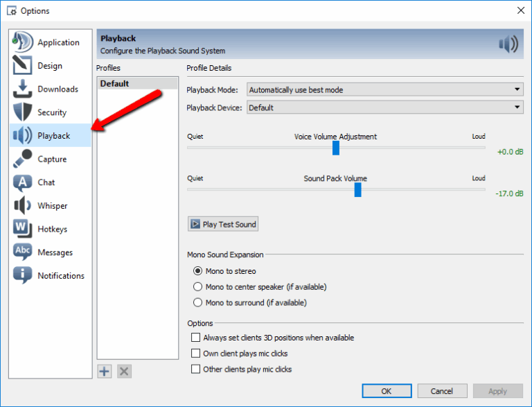Click the Capture microphone icon
The width and height of the screenshot is (532, 407).
click(22, 159)
